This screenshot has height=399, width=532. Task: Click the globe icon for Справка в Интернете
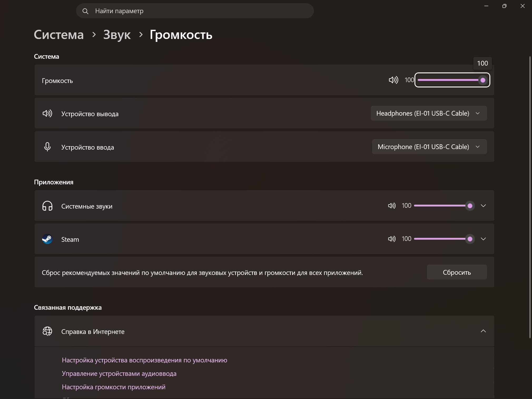(x=47, y=331)
